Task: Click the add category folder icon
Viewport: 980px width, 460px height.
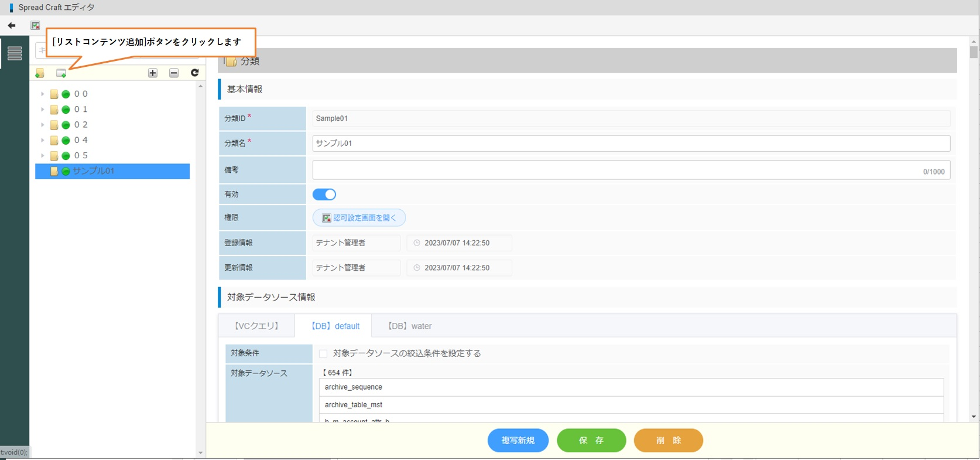Action: pos(40,73)
